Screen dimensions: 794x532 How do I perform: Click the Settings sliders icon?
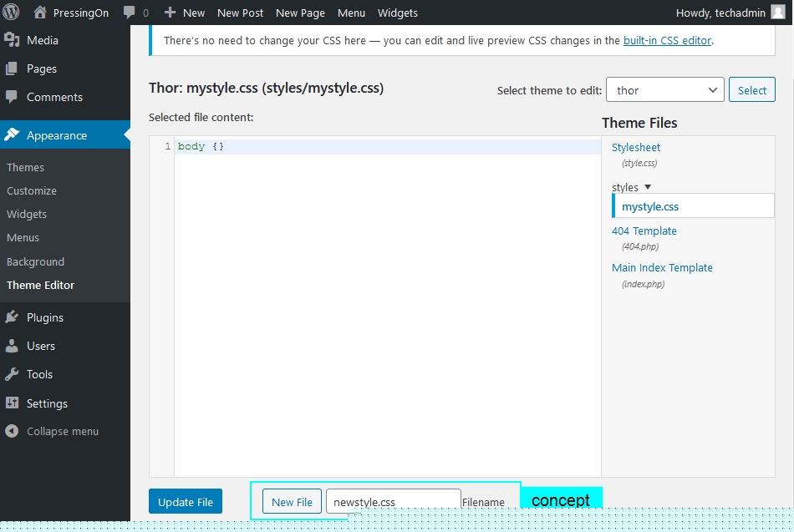click(12, 403)
